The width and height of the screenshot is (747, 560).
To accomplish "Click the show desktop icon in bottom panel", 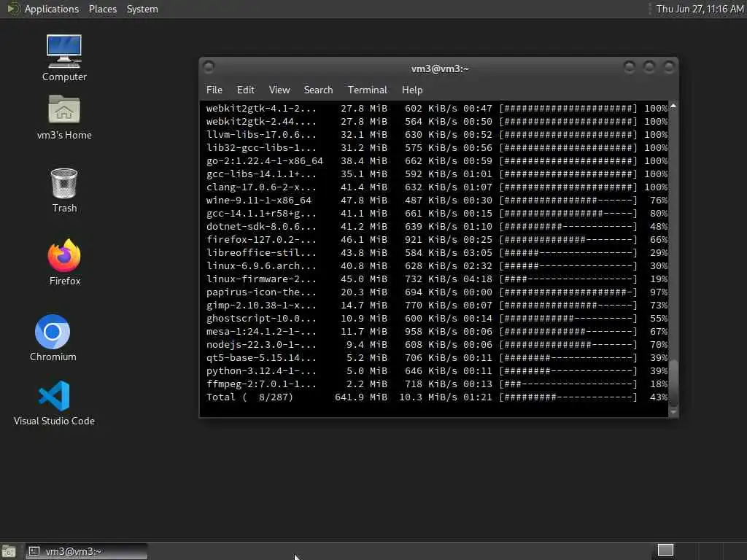I will click(9, 551).
